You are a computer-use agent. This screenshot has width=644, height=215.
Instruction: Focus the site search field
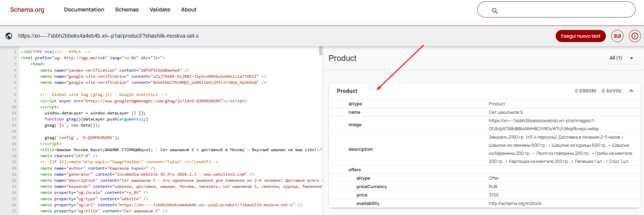[556, 9]
